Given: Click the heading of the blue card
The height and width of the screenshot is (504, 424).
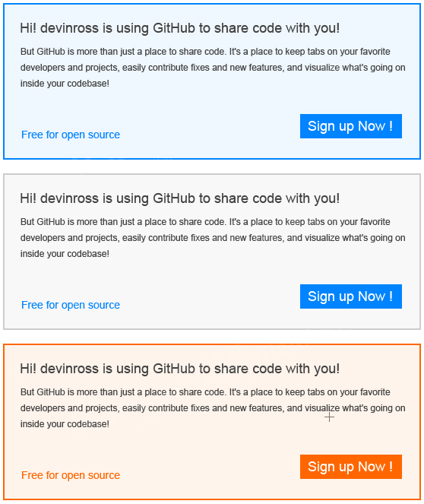Looking at the screenshot, I should 179,28.
